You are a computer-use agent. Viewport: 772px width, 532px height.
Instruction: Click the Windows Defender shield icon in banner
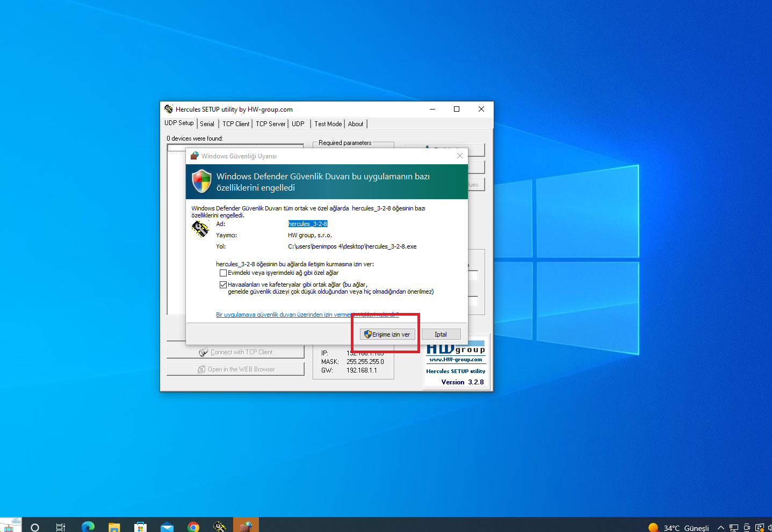coord(202,181)
